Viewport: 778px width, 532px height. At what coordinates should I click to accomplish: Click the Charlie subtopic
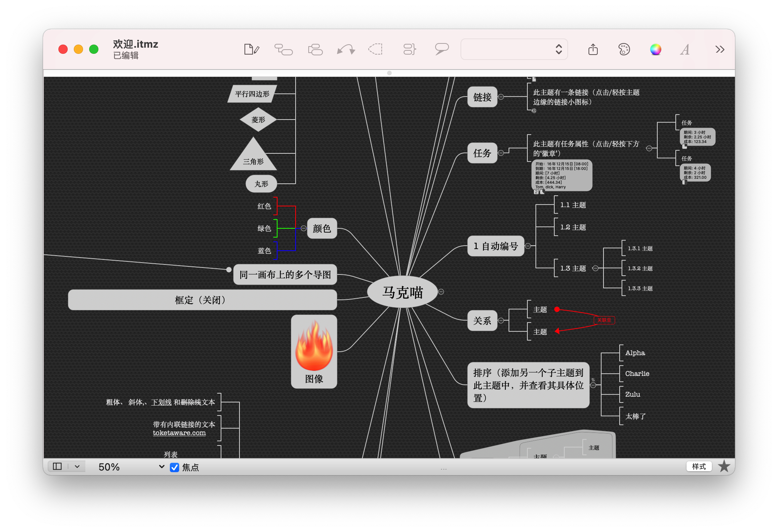[637, 373]
